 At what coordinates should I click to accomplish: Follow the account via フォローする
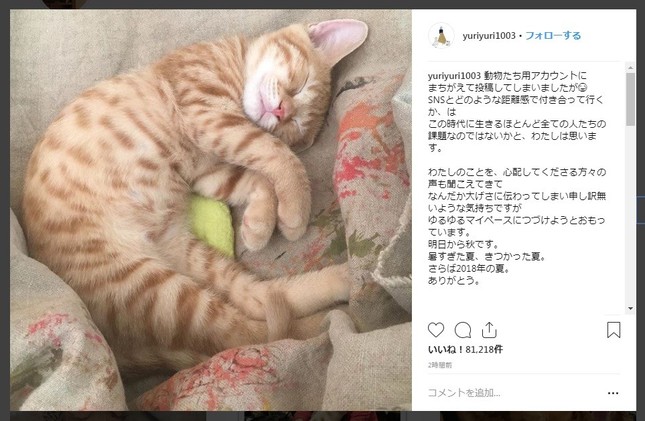coord(553,36)
